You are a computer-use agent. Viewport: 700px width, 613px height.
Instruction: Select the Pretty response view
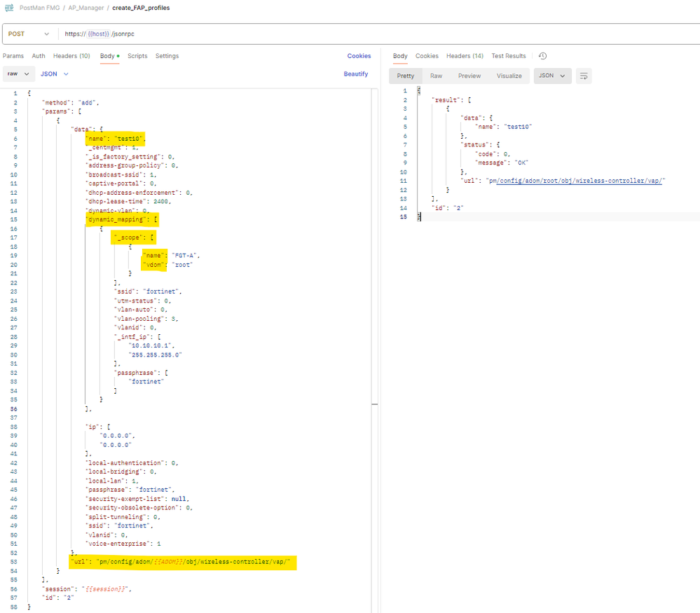tap(406, 76)
